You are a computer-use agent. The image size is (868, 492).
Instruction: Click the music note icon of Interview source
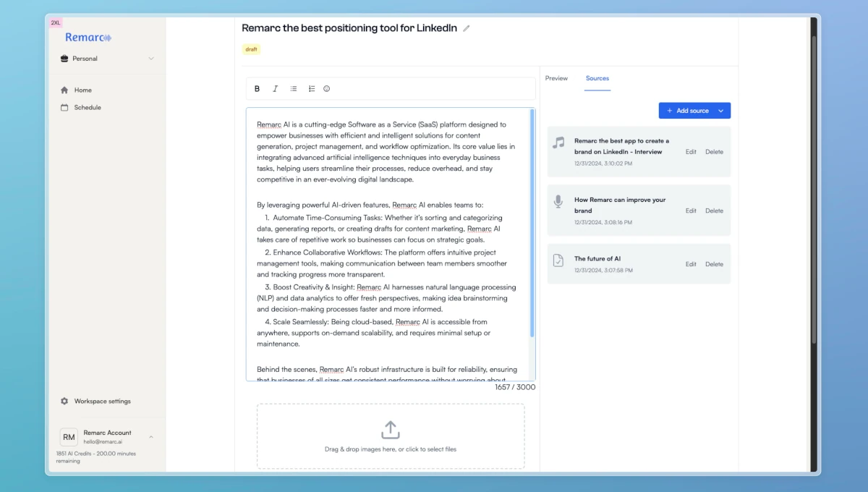coord(558,143)
